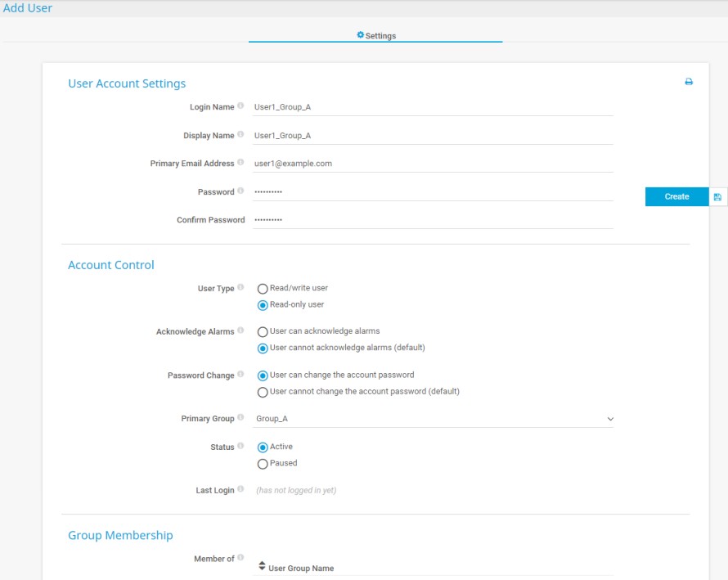Click the help icon next to Primary Group
The width and height of the screenshot is (728, 580).
(x=240, y=418)
